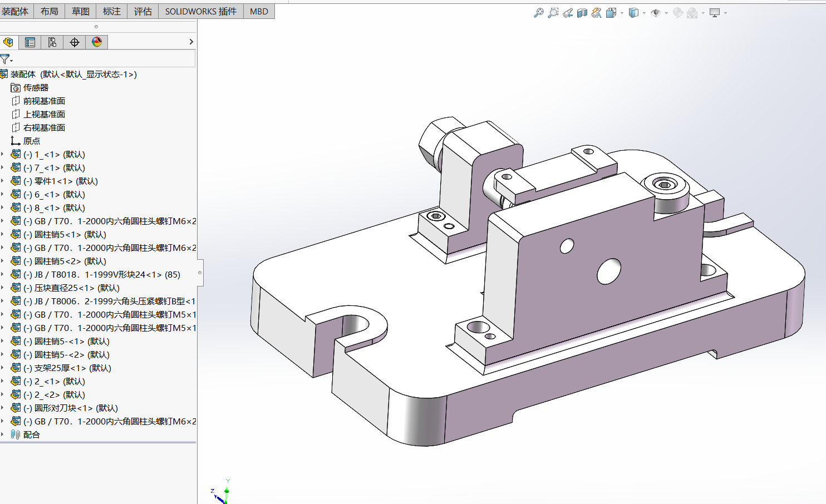Expand the panel tabs with right chevron

pos(191,42)
